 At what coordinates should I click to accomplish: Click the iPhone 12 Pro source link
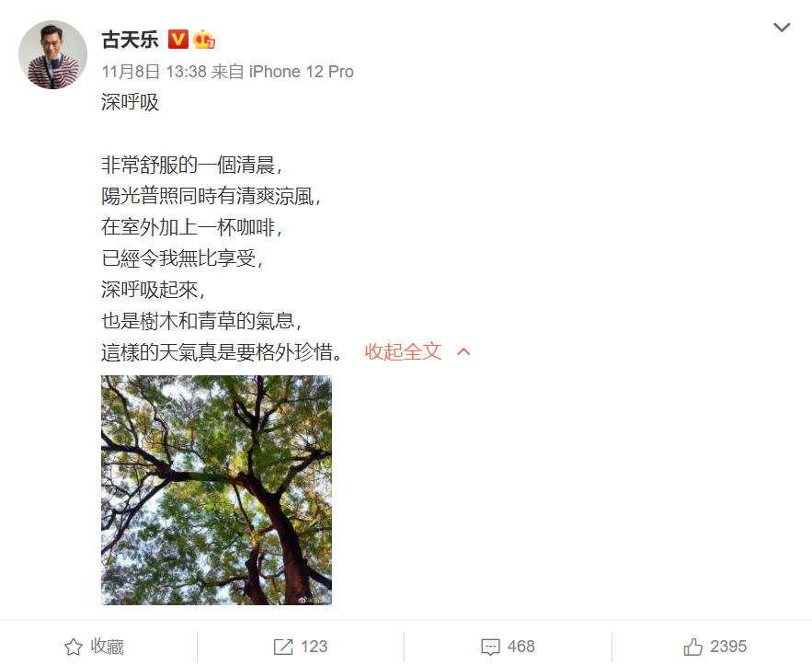click(x=301, y=72)
